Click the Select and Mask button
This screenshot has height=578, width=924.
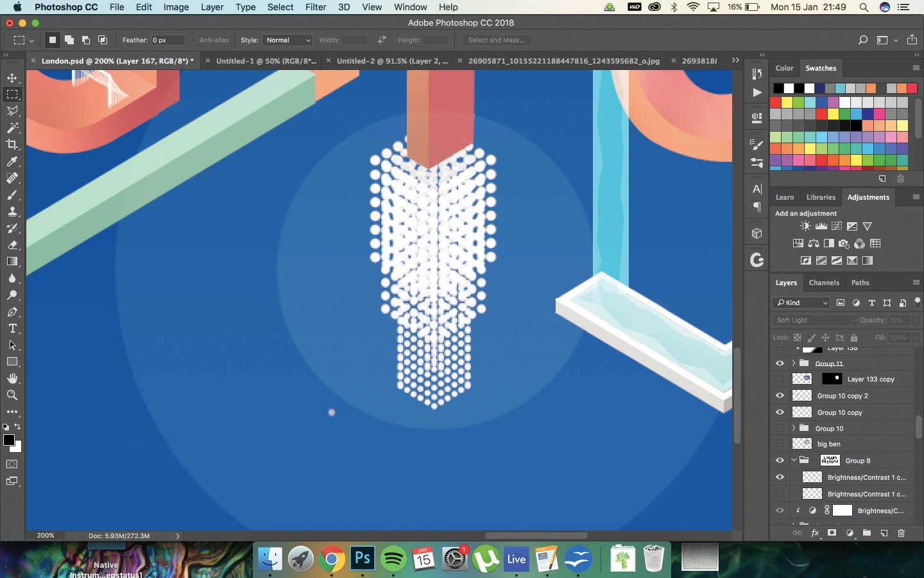tap(497, 40)
